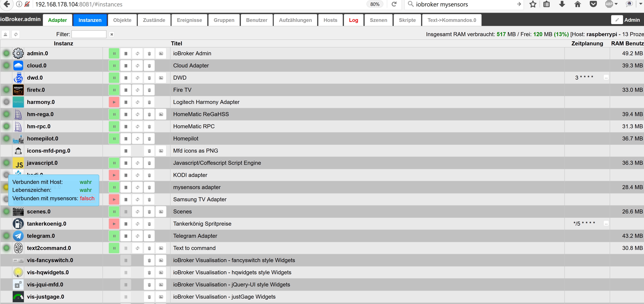
Task: Open the Log tab
Action: pyautogui.click(x=353, y=20)
